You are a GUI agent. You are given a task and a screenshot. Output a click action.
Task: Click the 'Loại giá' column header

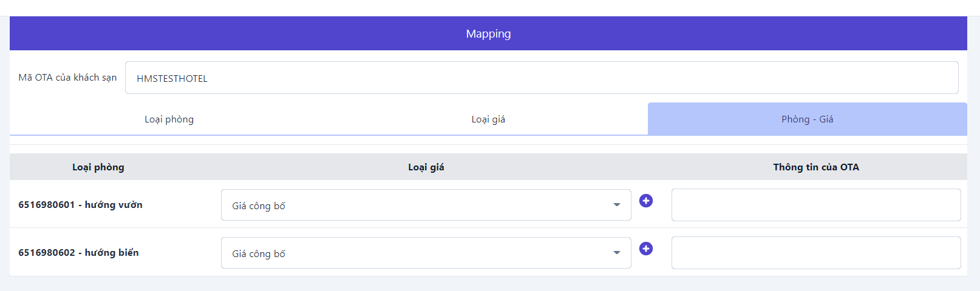coord(426,167)
